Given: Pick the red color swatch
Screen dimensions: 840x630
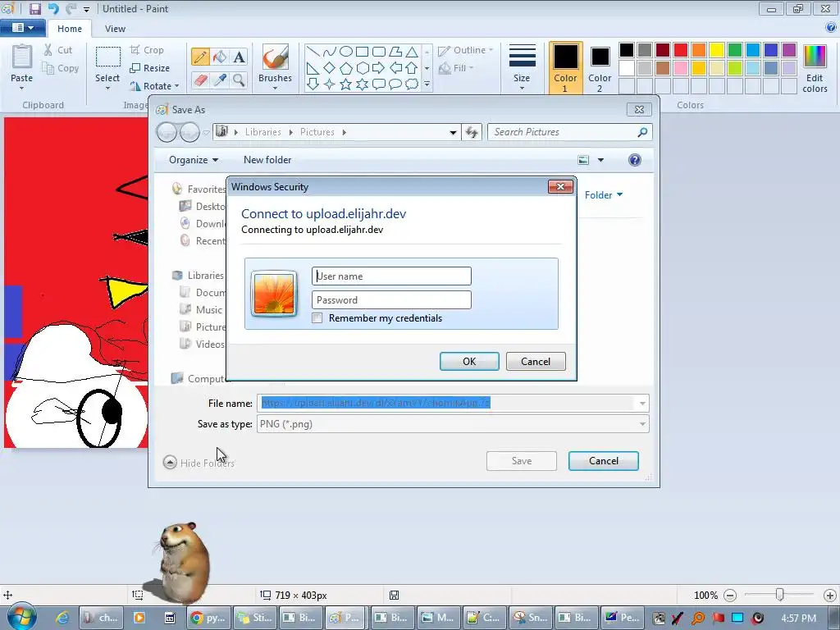Looking at the screenshot, I should coord(681,50).
